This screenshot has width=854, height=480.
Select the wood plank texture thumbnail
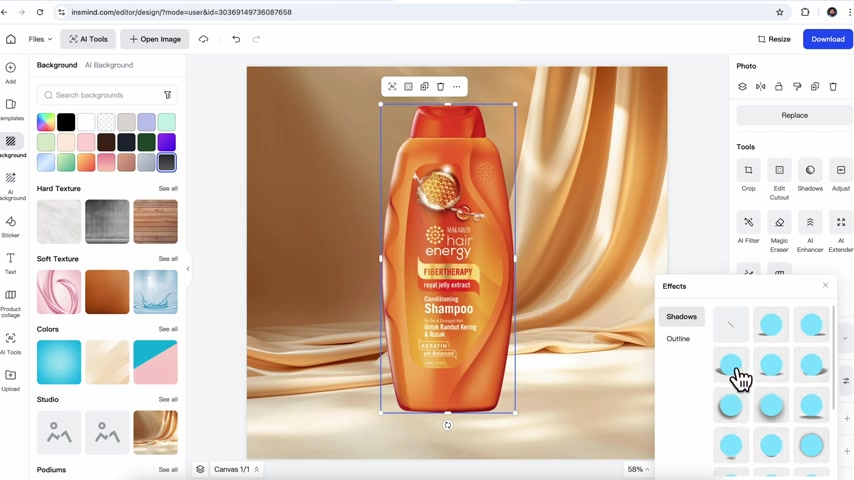(155, 221)
